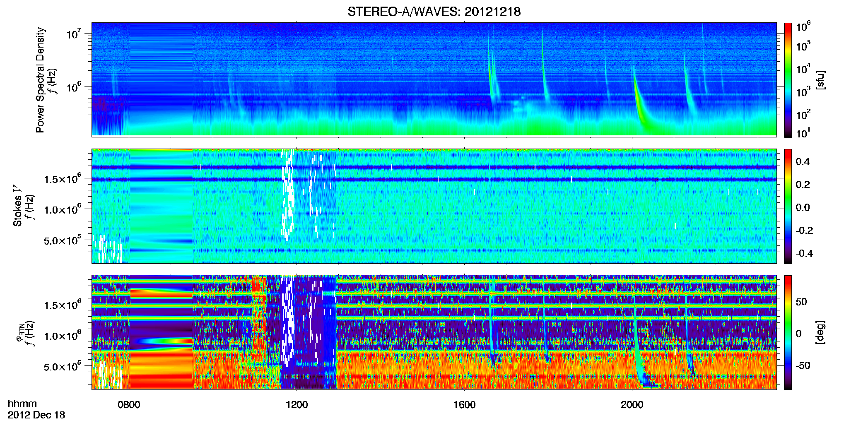Click the 50 label on degree colorbar
This screenshot has width=868, height=447.
(x=801, y=302)
